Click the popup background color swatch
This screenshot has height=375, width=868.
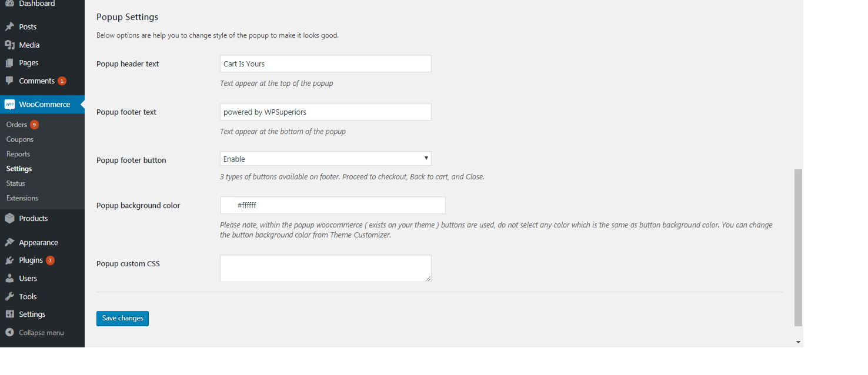point(228,205)
